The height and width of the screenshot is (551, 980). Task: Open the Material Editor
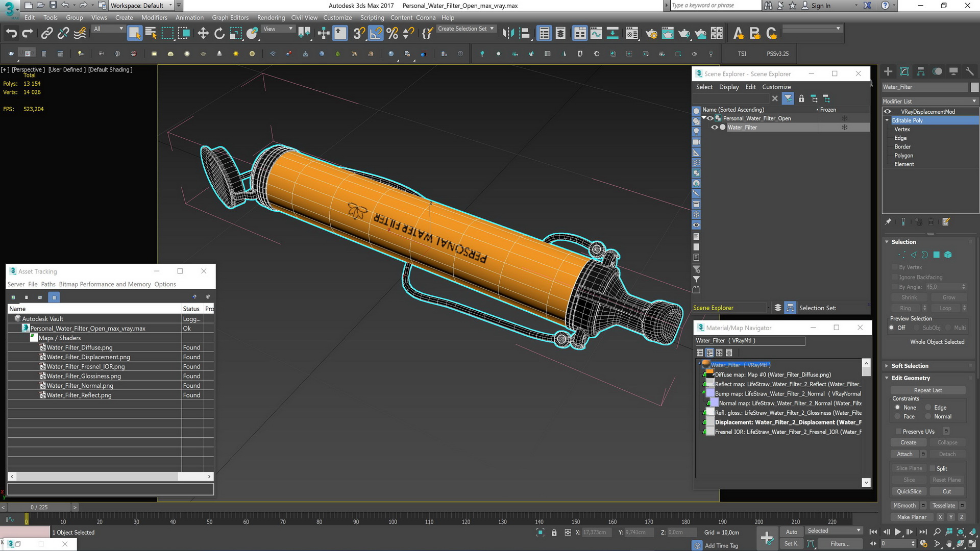pos(632,34)
